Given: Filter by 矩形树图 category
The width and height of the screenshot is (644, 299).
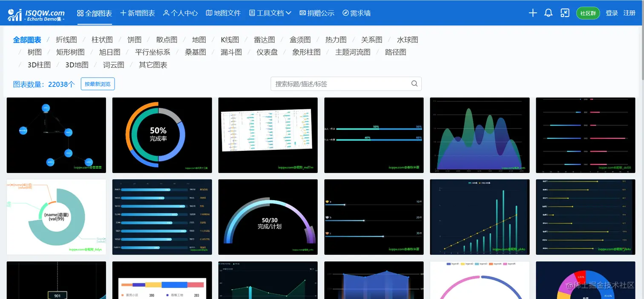Looking at the screenshot, I should [71, 52].
